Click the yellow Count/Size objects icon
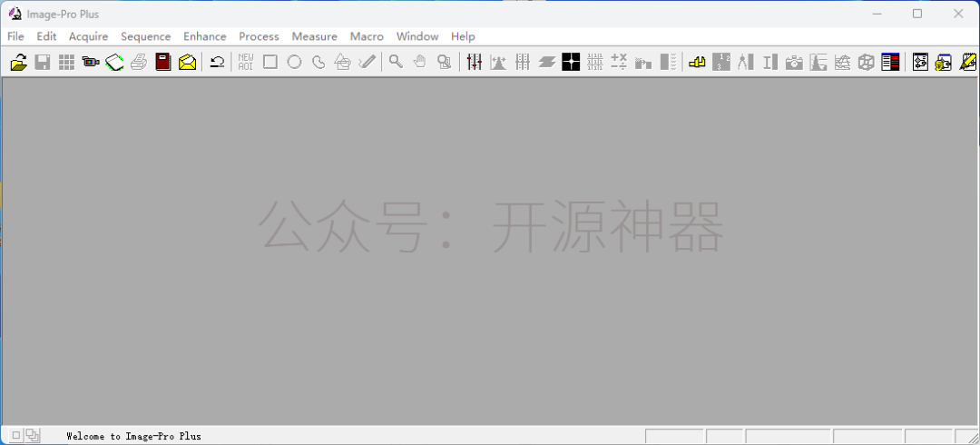This screenshot has width=980, height=445. pyautogui.click(x=697, y=62)
